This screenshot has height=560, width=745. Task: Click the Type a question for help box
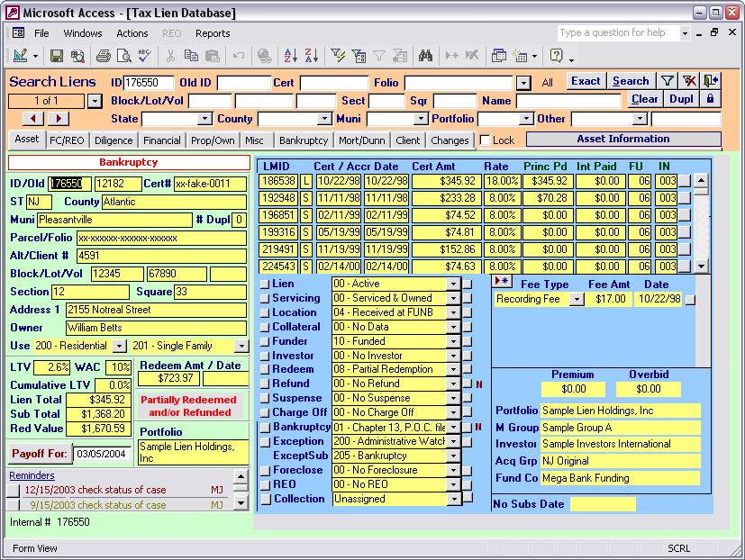click(618, 32)
